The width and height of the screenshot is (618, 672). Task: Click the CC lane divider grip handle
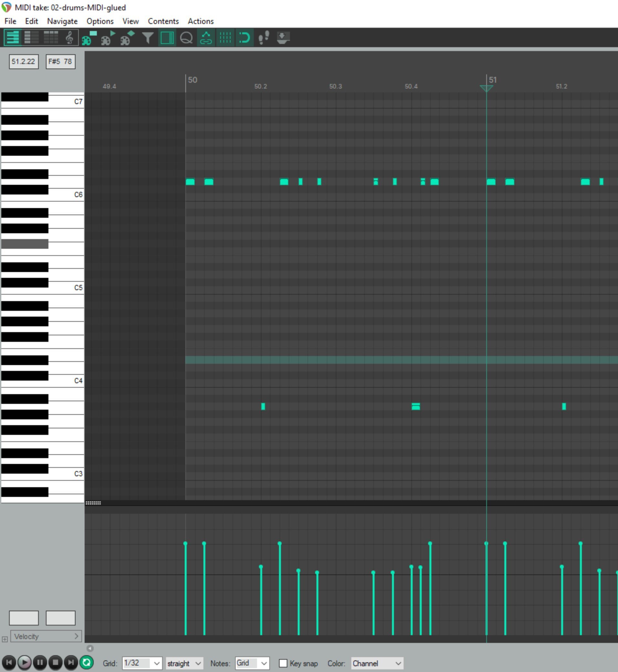click(x=93, y=503)
